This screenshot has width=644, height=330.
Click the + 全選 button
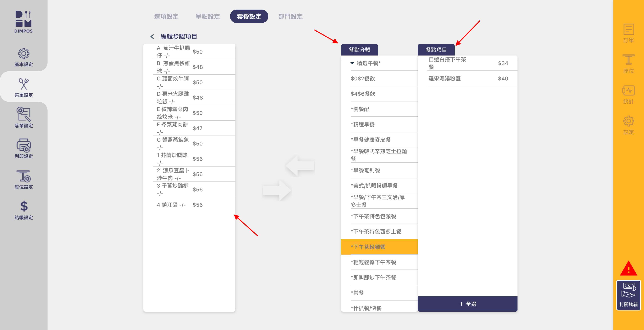coord(467,304)
